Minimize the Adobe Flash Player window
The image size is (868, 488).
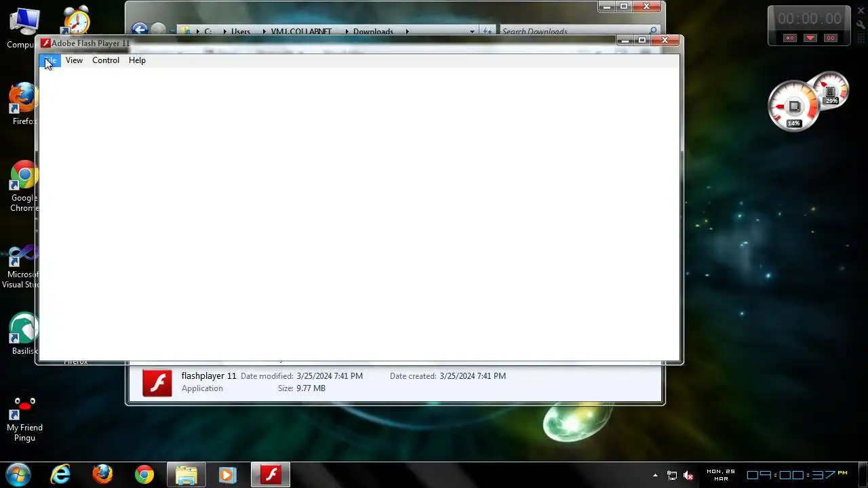click(x=625, y=41)
